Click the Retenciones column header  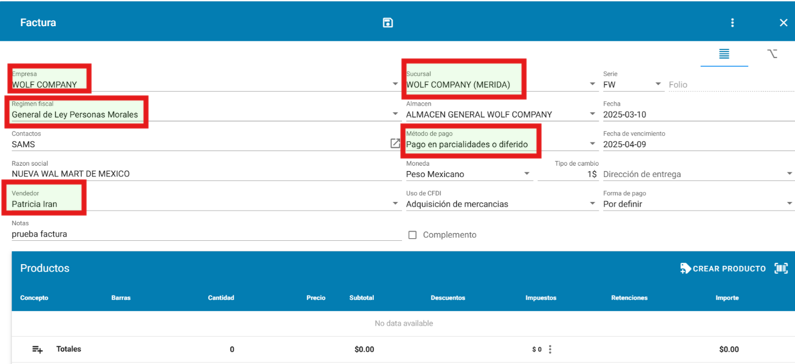629,298
